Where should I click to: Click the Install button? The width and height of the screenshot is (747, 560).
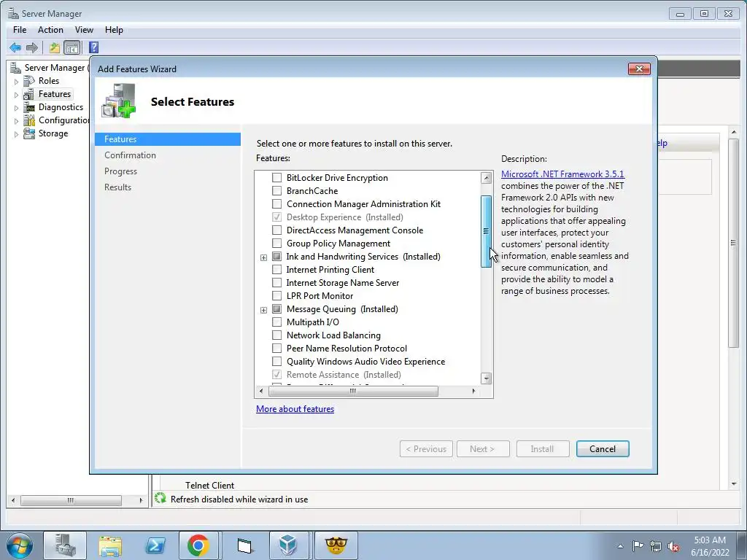point(543,448)
